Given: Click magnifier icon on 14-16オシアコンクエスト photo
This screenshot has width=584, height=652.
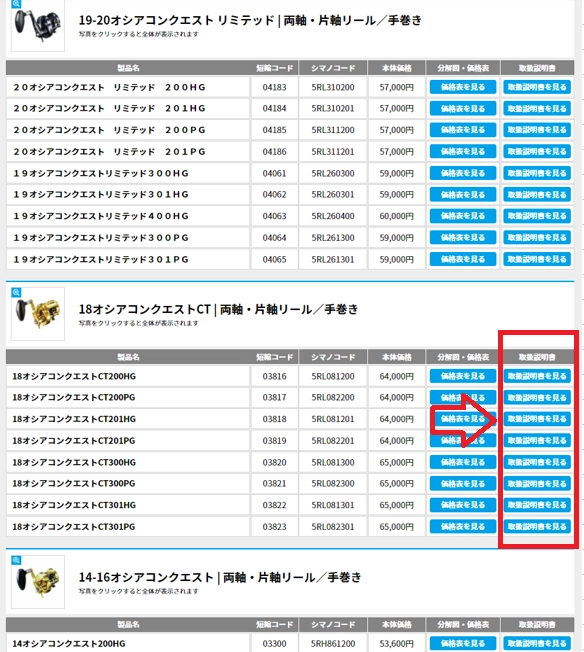Looking at the screenshot, I should coord(16,561).
